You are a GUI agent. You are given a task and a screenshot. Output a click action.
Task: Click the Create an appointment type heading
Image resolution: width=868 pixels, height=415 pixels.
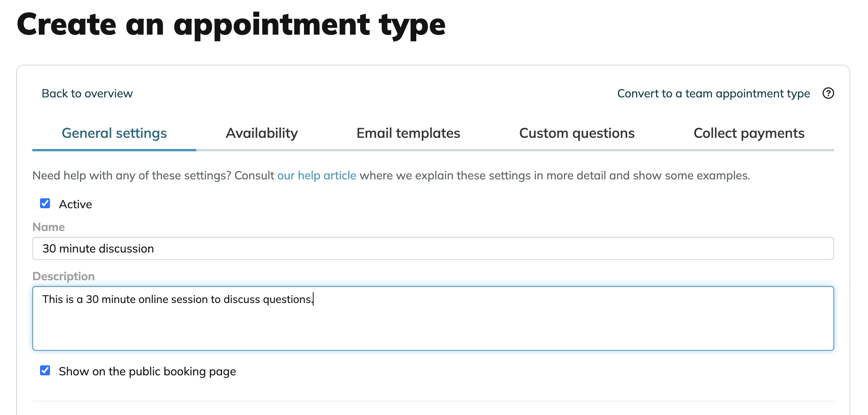coord(231,25)
